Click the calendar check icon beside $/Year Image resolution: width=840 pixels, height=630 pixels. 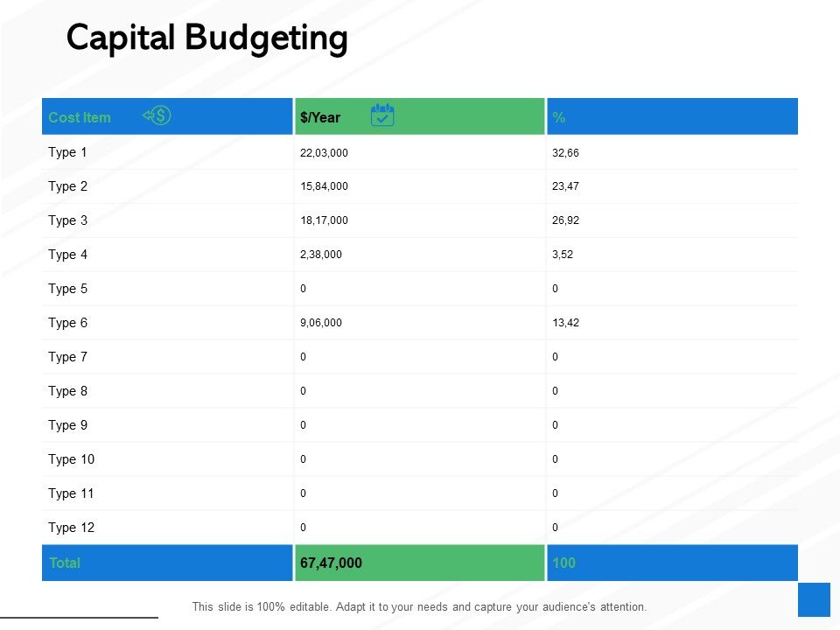tap(382, 115)
